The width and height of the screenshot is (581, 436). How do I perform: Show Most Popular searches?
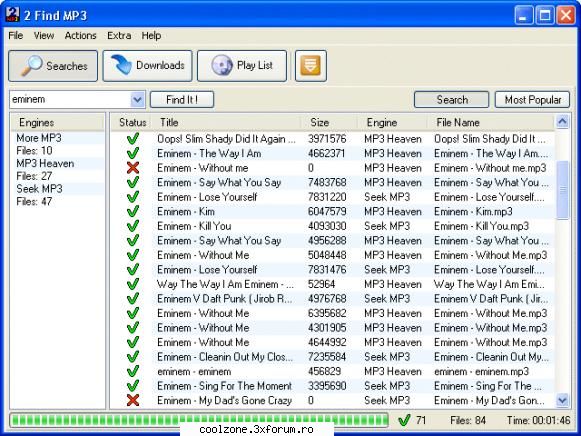point(532,100)
